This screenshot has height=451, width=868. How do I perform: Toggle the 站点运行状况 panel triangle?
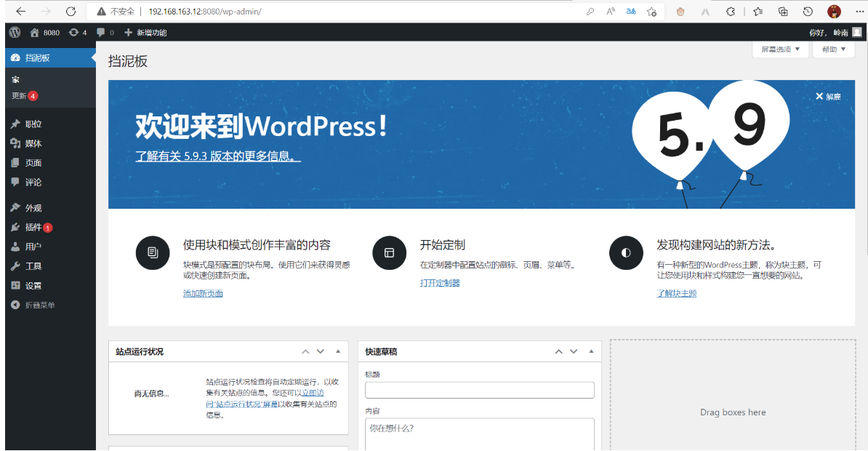coord(337,352)
